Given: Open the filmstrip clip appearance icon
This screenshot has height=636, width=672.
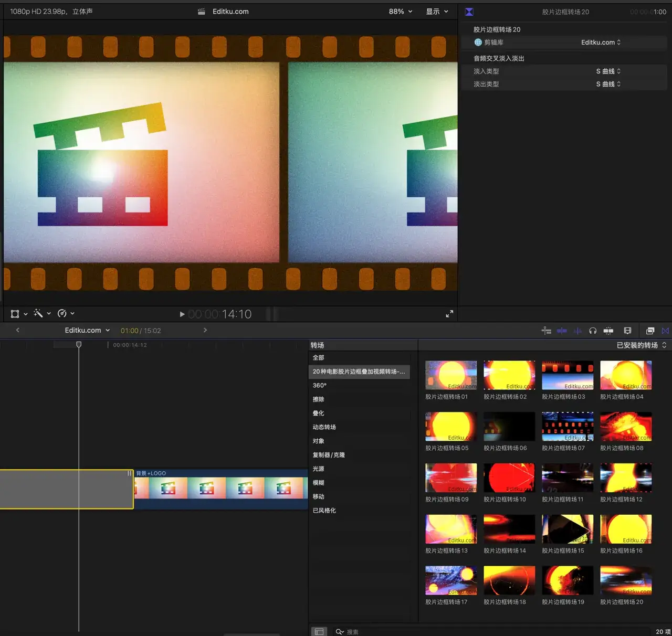Looking at the screenshot, I should pos(627,331).
